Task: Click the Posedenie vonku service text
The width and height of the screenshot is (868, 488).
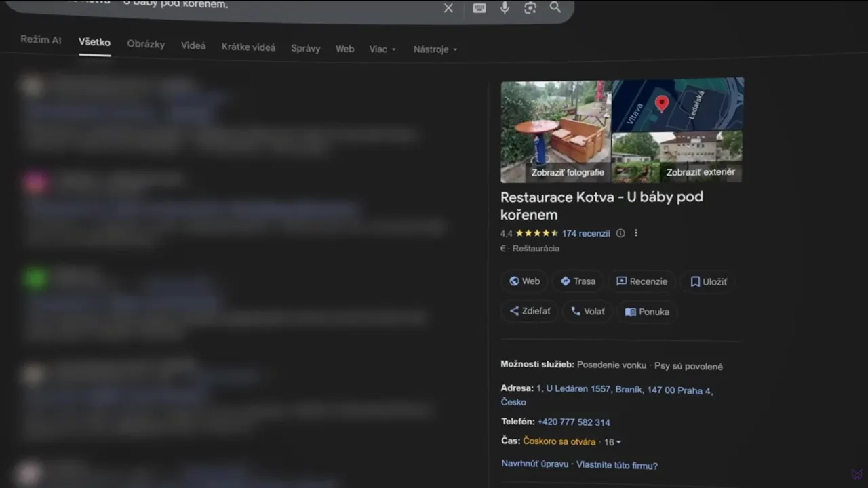Action: coord(612,365)
